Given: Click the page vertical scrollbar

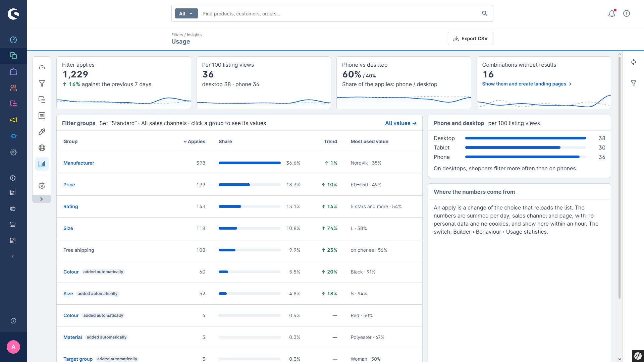Looking at the screenshot, I should 620,178.
